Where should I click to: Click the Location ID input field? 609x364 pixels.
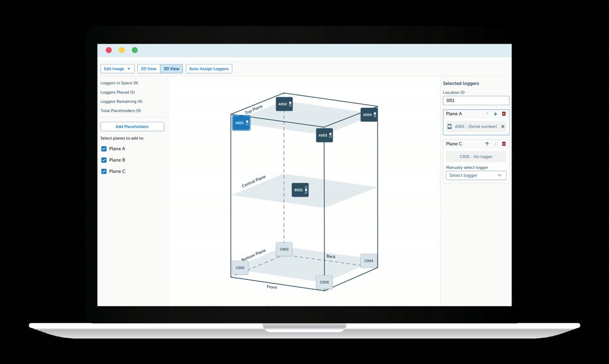[x=476, y=100]
